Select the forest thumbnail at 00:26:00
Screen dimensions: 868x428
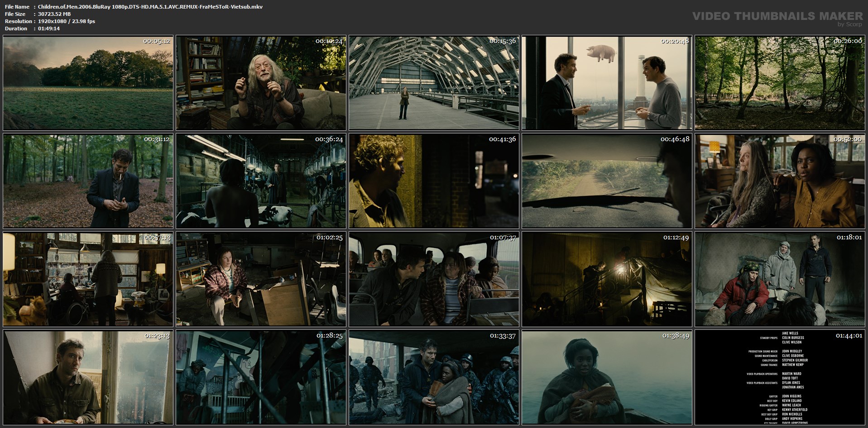tap(780, 83)
